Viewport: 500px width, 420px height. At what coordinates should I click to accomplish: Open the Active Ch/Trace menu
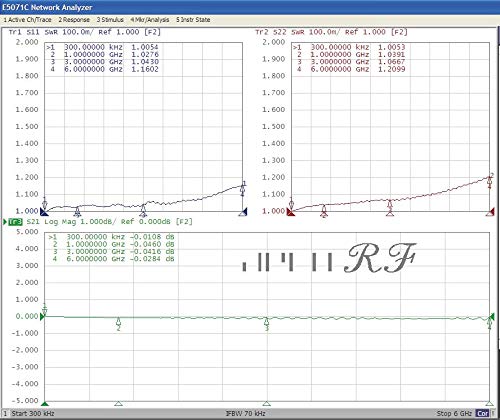click(27, 20)
